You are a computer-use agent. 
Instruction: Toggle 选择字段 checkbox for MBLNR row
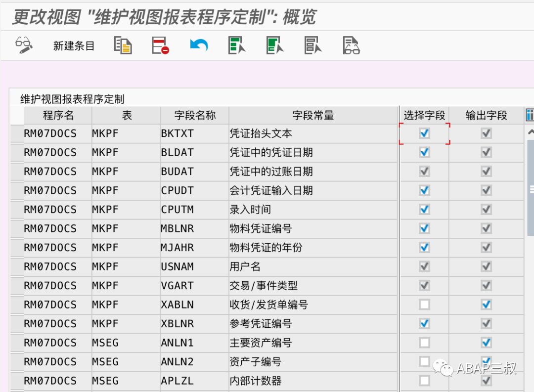click(424, 228)
